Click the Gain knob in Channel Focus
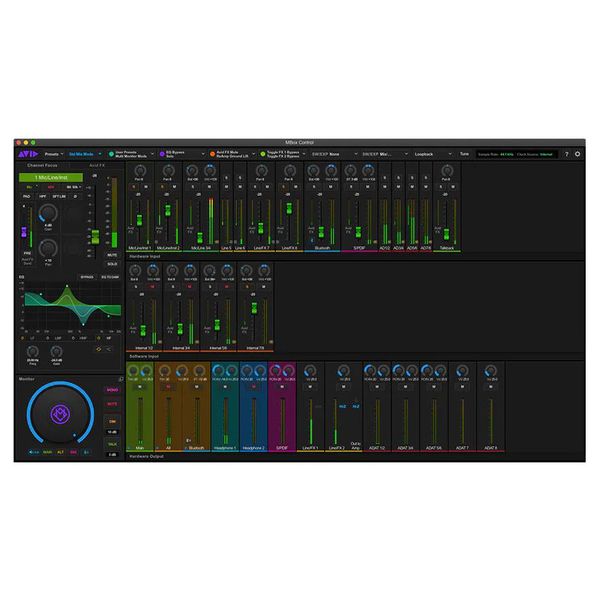Image resolution: width=600 pixels, height=600 pixels. (48, 214)
